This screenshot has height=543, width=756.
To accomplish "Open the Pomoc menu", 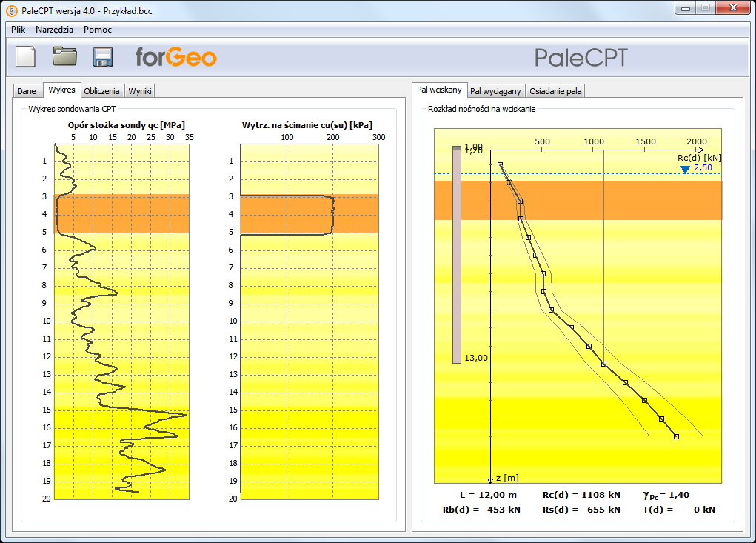I will pos(98,30).
